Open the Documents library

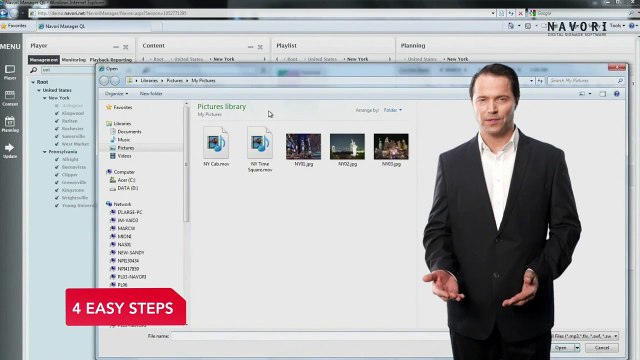(125, 131)
